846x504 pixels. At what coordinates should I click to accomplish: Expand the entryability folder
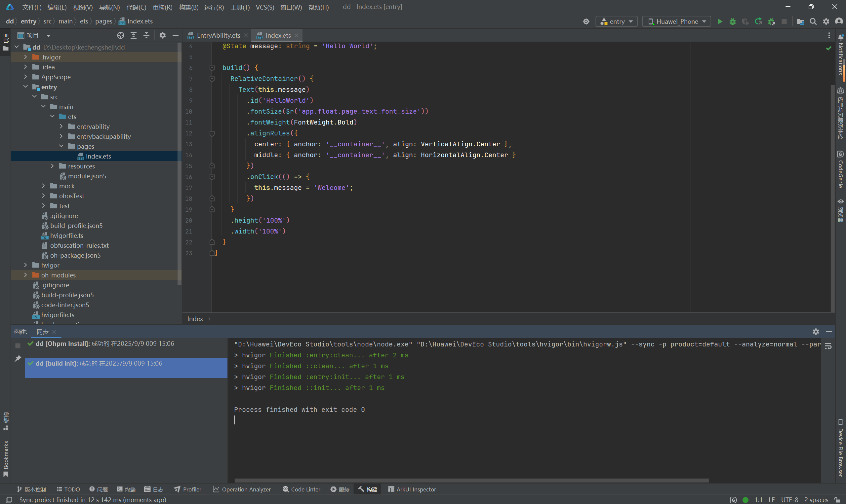click(x=61, y=126)
